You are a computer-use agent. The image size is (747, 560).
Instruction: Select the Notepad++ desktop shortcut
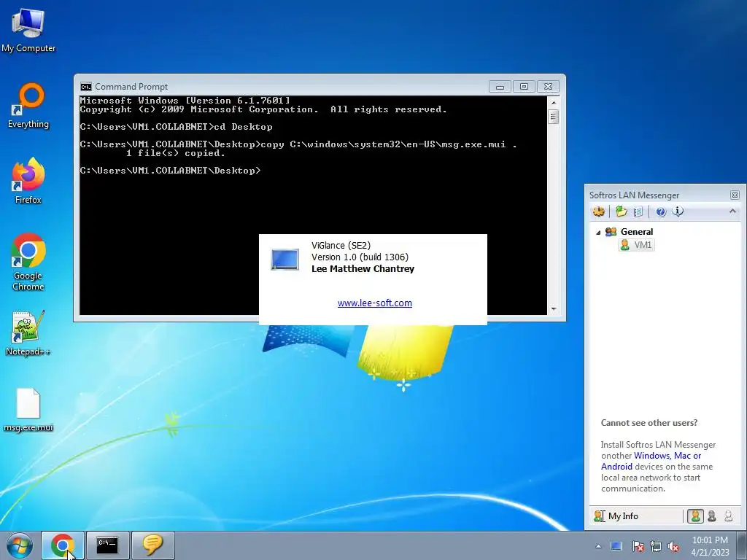[x=28, y=333]
